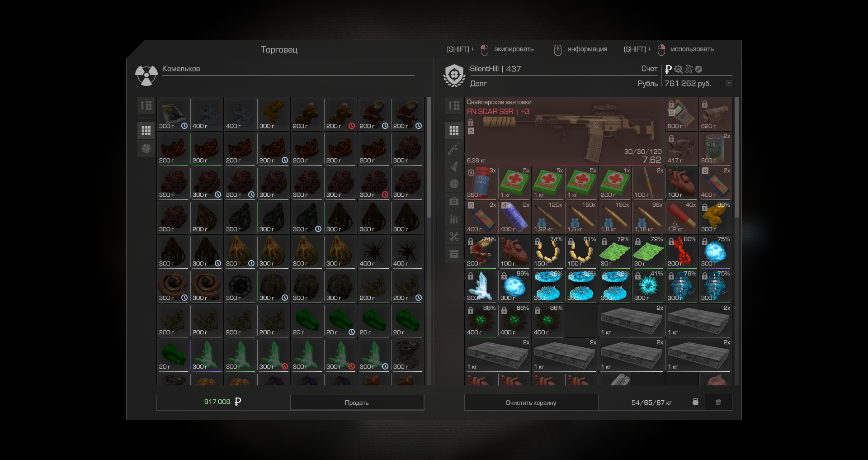Select the second currency icon after the ruble
This screenshot has height=460, width=868.
[678, 69]
